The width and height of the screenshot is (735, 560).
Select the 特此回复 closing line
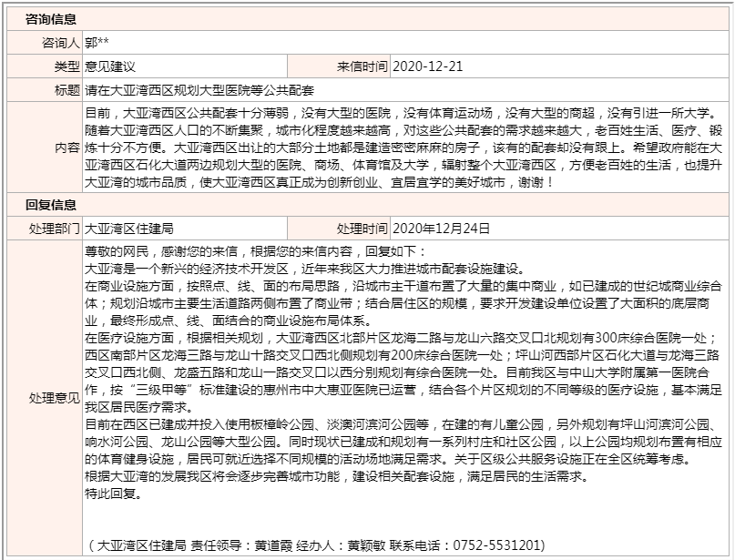coord(113,494)
